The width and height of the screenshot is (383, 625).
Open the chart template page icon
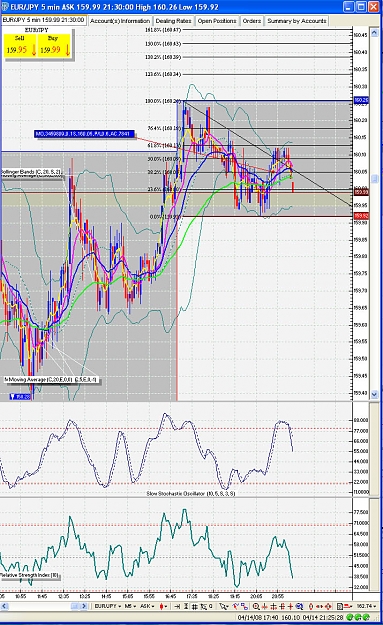coord(340,606)
